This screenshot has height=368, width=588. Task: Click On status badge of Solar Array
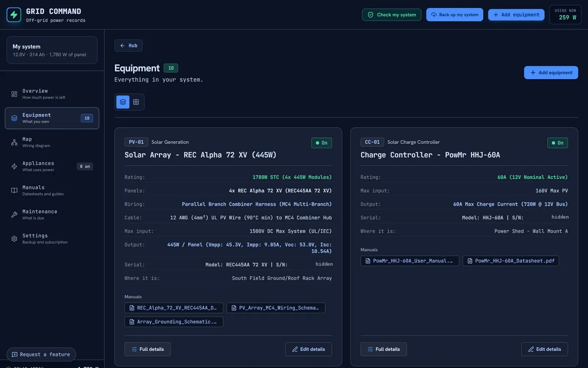[x=322, y=143]
